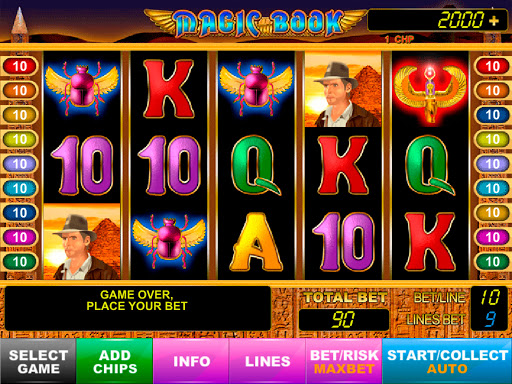The height and width of the screenshot is (384, 512).
Task: Open the Select Game menu
Action: click(x=38, y=361)
